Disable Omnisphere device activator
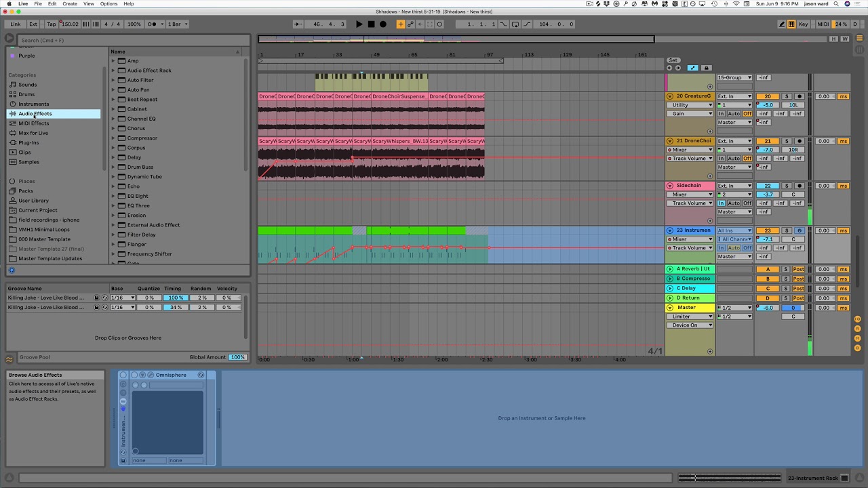This screenshot has height=488, width=868. [x=134, y=375]
